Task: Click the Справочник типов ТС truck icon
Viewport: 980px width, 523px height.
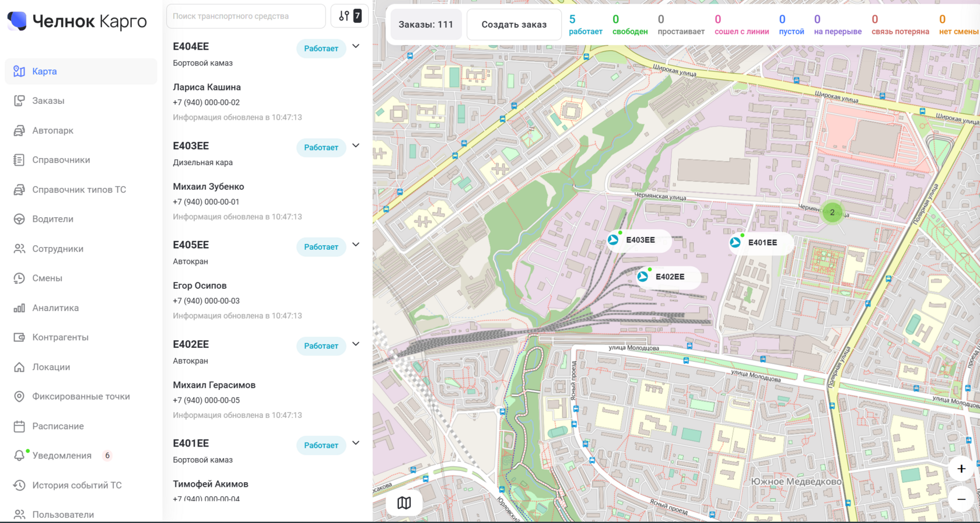Action: (x=19, y=190)
